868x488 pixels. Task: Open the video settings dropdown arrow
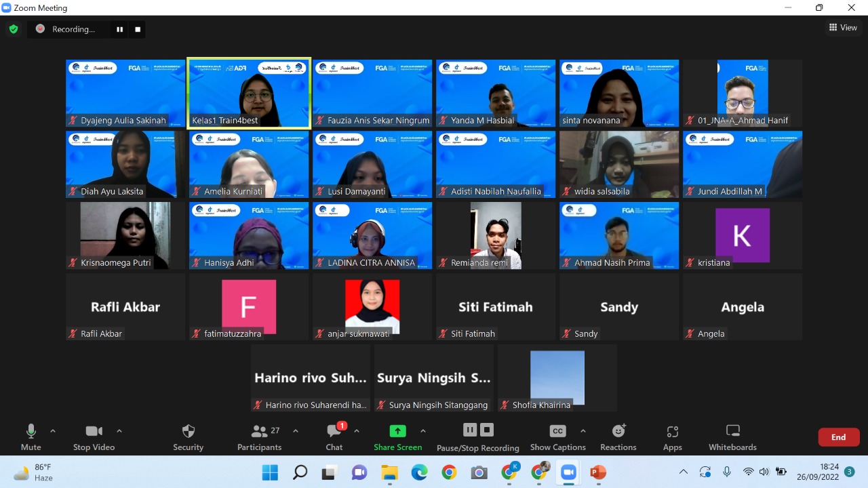119,430
